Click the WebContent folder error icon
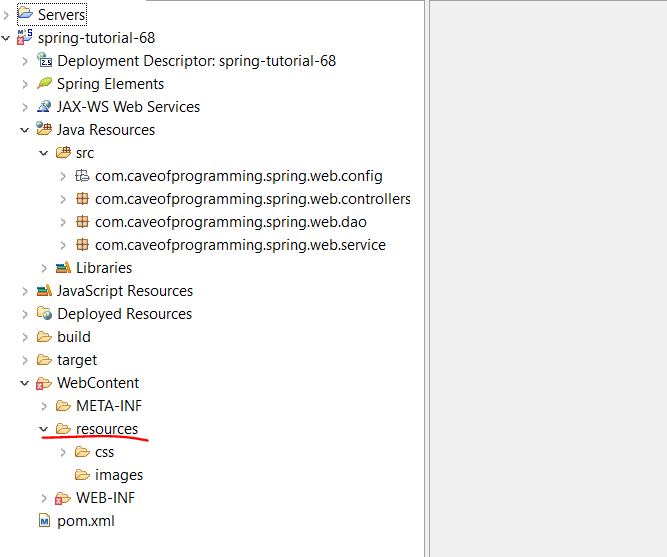 click(x=44, y=383)
